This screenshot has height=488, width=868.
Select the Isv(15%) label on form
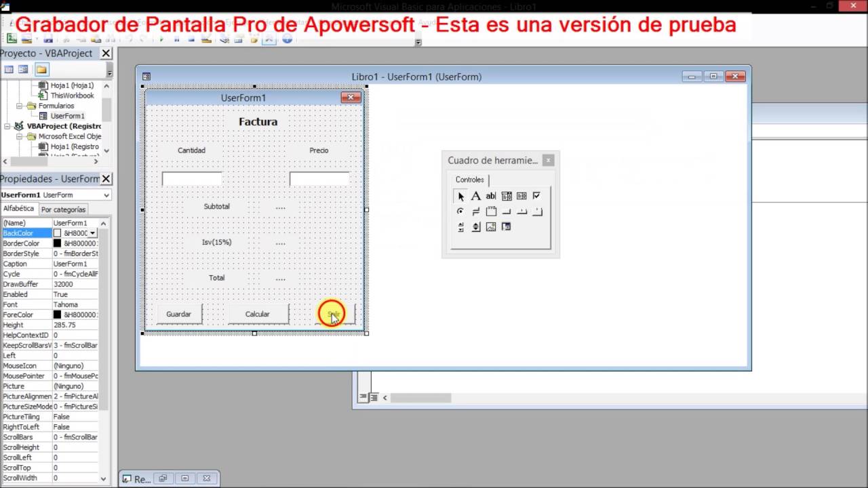point(217,242)
